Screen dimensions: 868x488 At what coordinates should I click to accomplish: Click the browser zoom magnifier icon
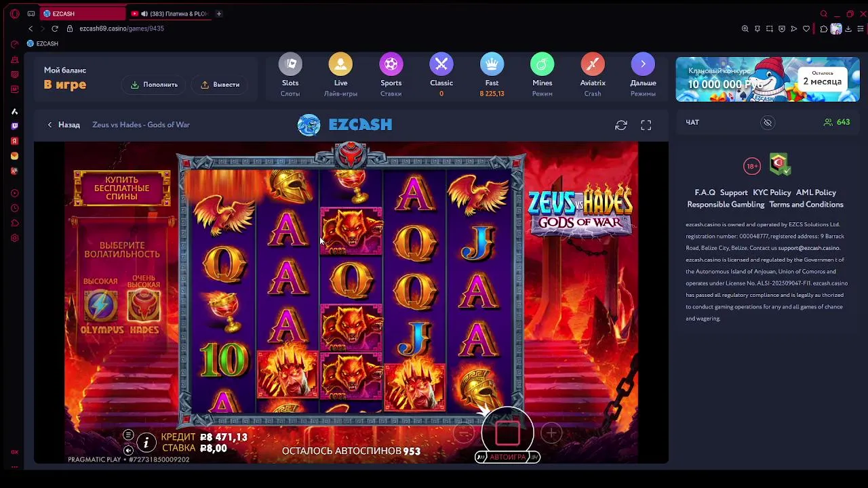745,28
